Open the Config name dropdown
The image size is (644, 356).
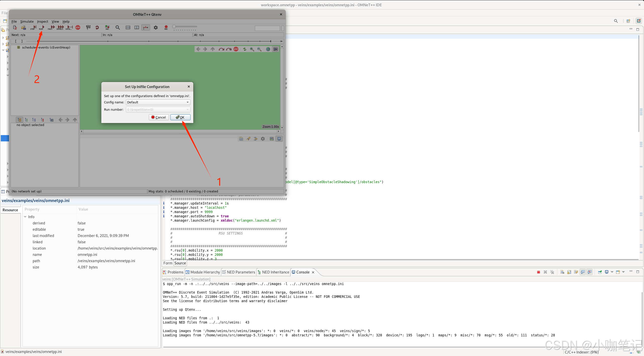(x=158, y=102)
